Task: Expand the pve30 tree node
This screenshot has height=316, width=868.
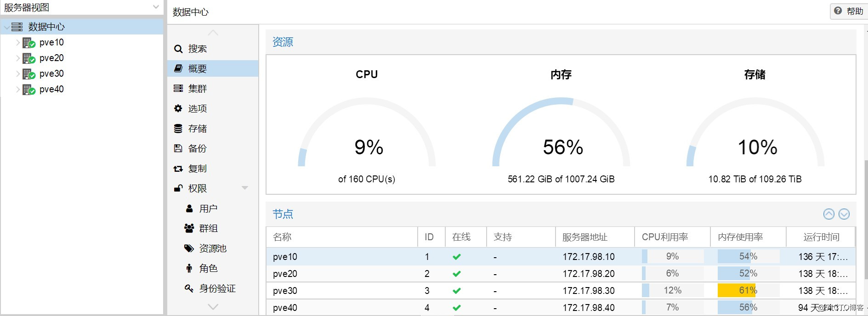Action: point(18,74)
